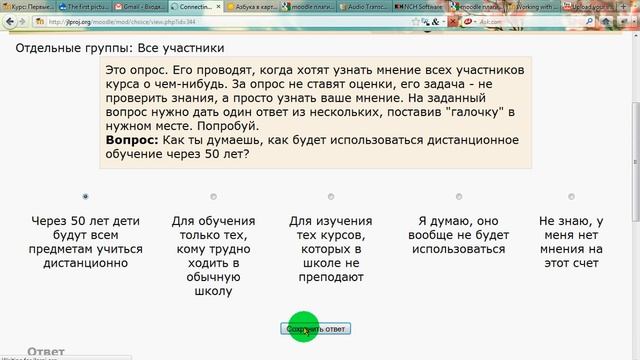Click the browser forward arrow button

click(x=22, y=21)
